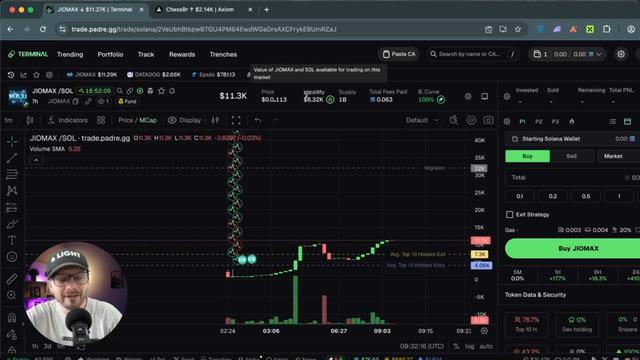Screen dimensions: 640x360
Task: Click the Paste CA button
Action: point(399,54)
